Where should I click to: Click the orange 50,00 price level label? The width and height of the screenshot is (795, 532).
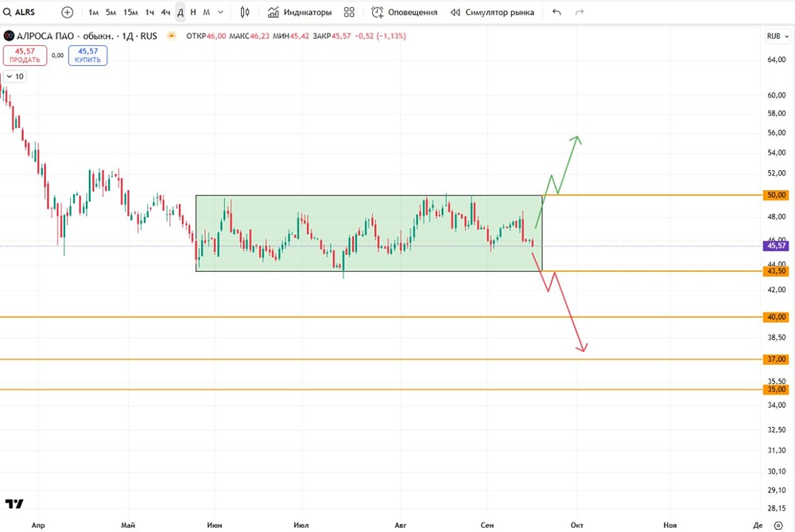tap(776, 195)
